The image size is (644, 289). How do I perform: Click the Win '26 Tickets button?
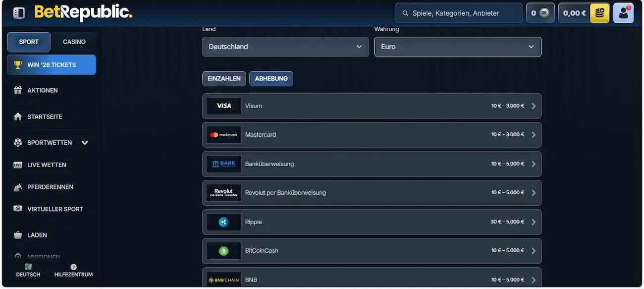coord(52,65)
